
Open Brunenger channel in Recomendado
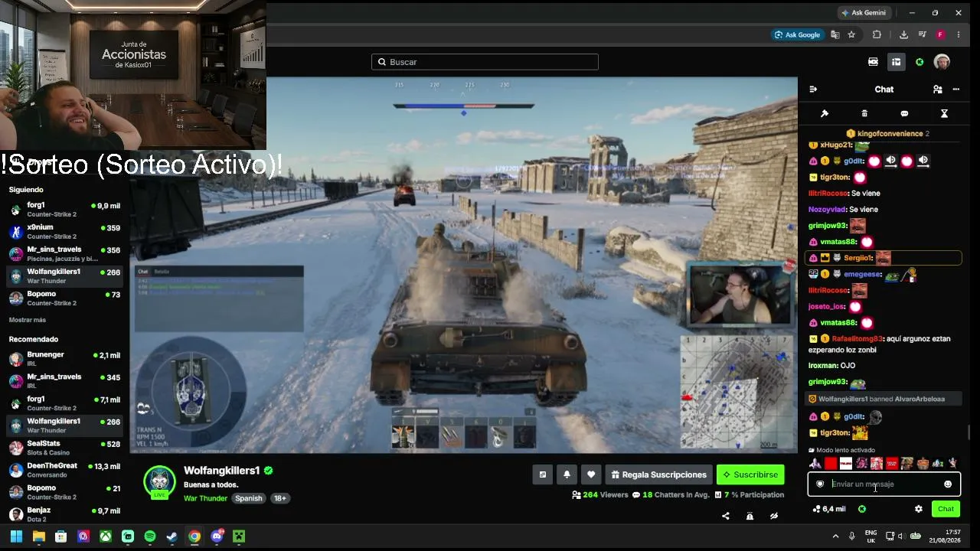65,359
